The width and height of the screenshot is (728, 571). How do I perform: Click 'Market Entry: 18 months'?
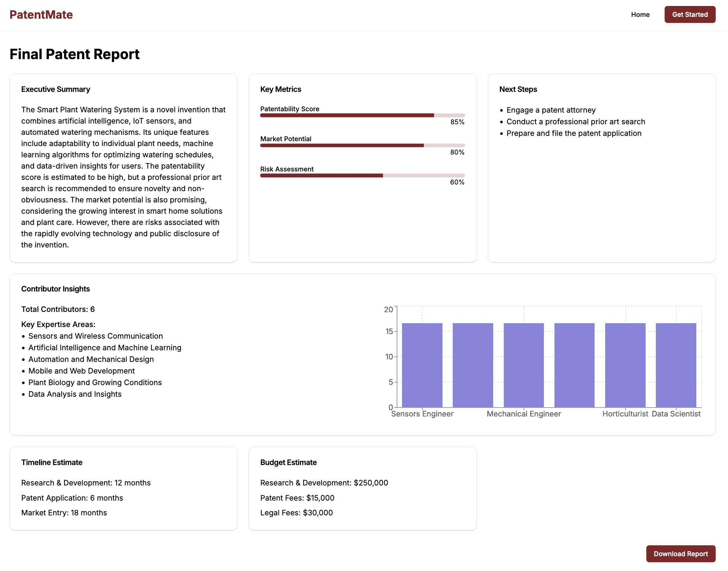click(64, 513)
